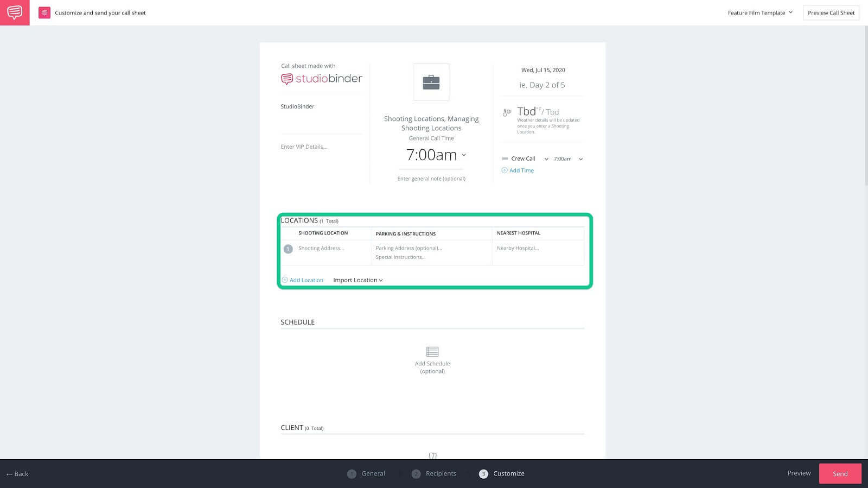Image resolution: width=868 pixels, height=488 pixels.
Task: Click the Send button
Action: pos(840,473)
